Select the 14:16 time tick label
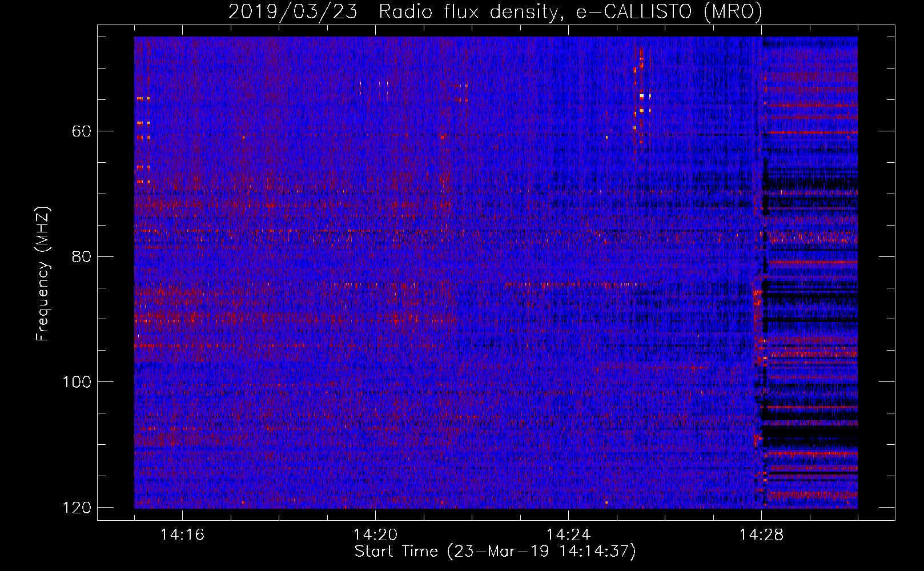Viewport: 924px width, 571px height. point(182,534)
